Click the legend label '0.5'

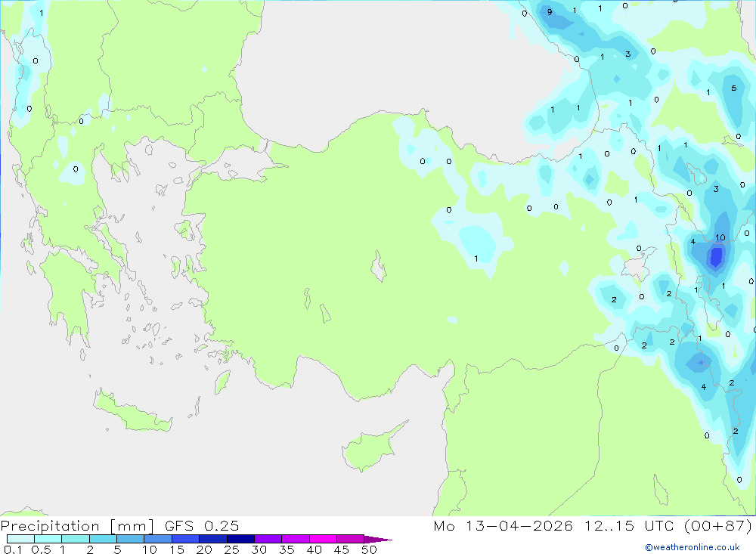point(41,549)
